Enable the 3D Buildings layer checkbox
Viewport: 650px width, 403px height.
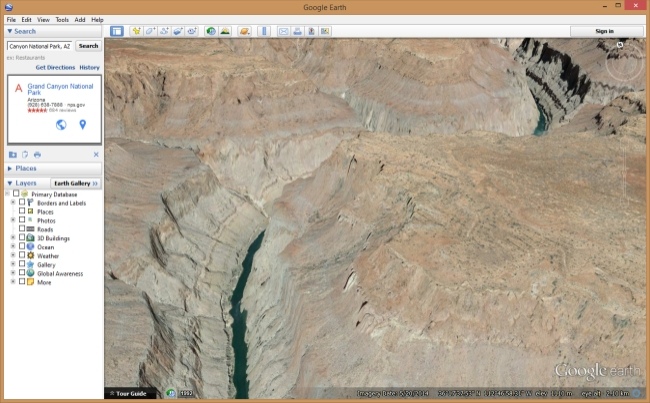point(22,238)
